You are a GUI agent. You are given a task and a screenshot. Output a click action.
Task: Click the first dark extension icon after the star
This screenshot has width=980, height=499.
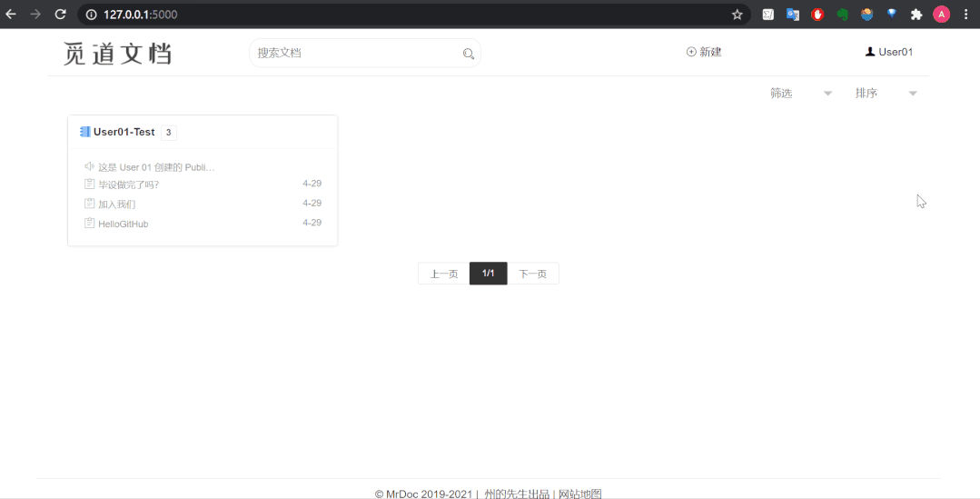[768, 15]
